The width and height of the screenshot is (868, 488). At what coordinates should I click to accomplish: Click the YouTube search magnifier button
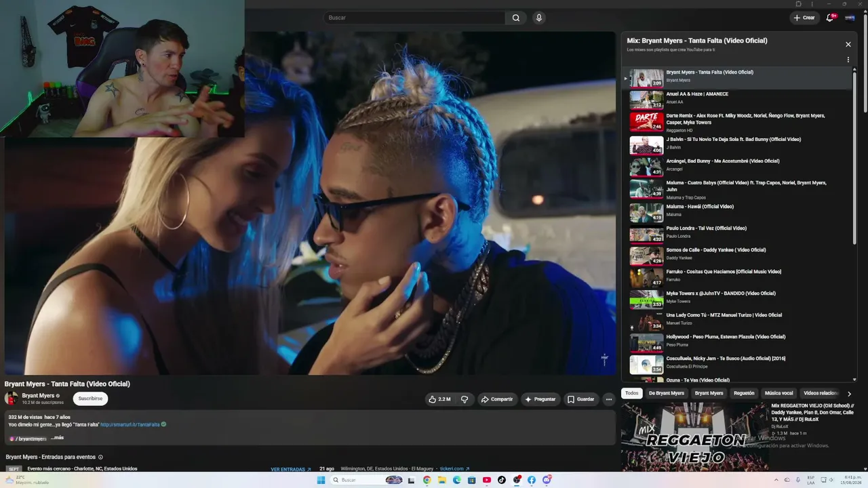(x=516, y=18)
